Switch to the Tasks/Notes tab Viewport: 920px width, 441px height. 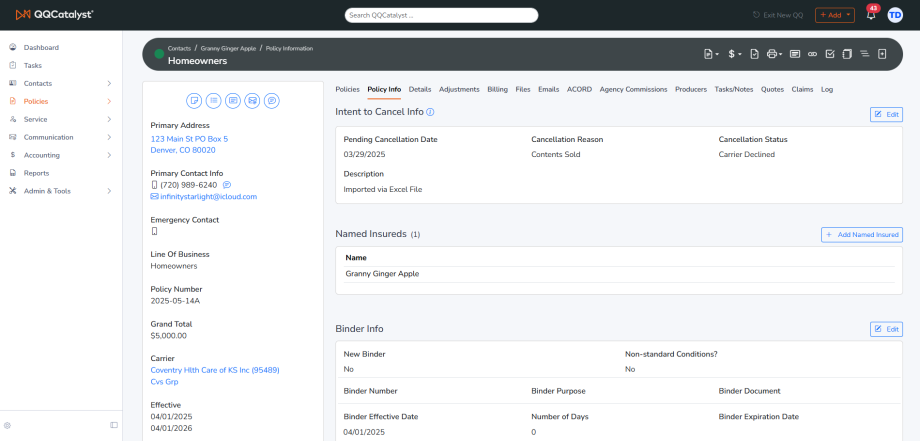[733, 89]
